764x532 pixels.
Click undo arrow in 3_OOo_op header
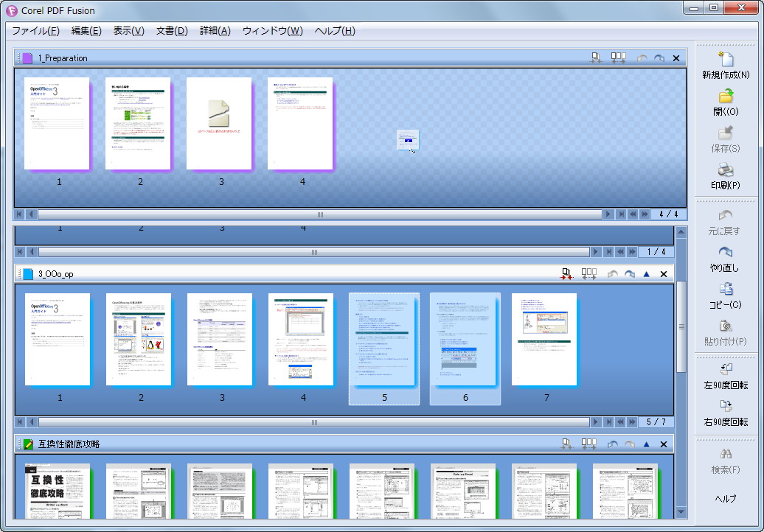tap(613, 274)
